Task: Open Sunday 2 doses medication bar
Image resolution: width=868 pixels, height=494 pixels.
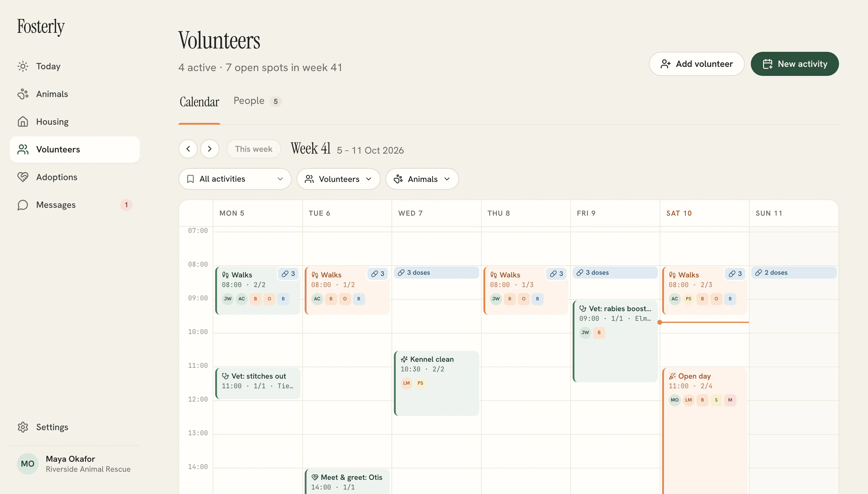Action: [x=794, y=272]
